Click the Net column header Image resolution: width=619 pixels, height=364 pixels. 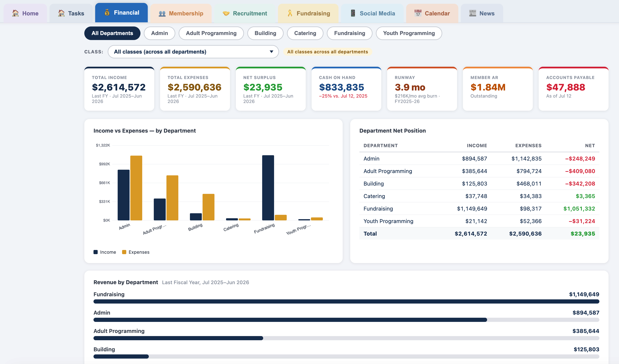(590, 146)
